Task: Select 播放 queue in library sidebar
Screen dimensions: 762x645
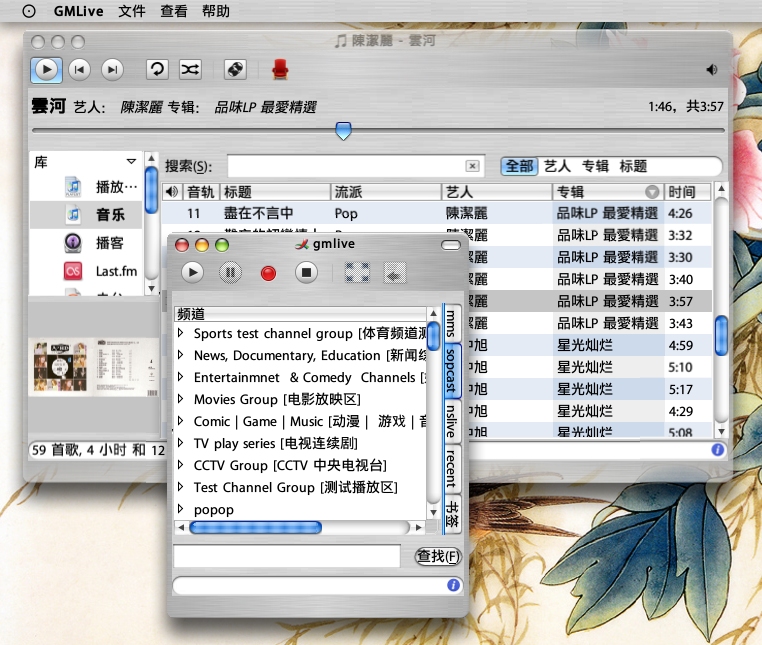Action: (86, 187)
